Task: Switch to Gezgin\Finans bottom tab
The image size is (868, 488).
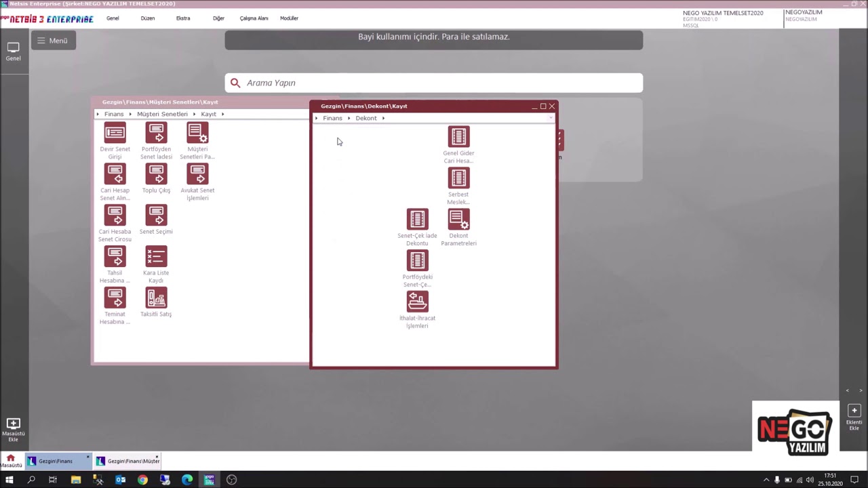Action: [x=58, y=461]
